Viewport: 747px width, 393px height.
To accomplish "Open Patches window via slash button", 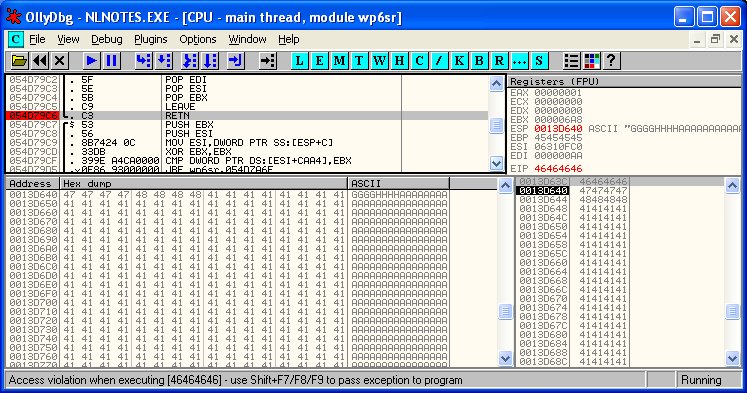I will (x=439, y=60).
